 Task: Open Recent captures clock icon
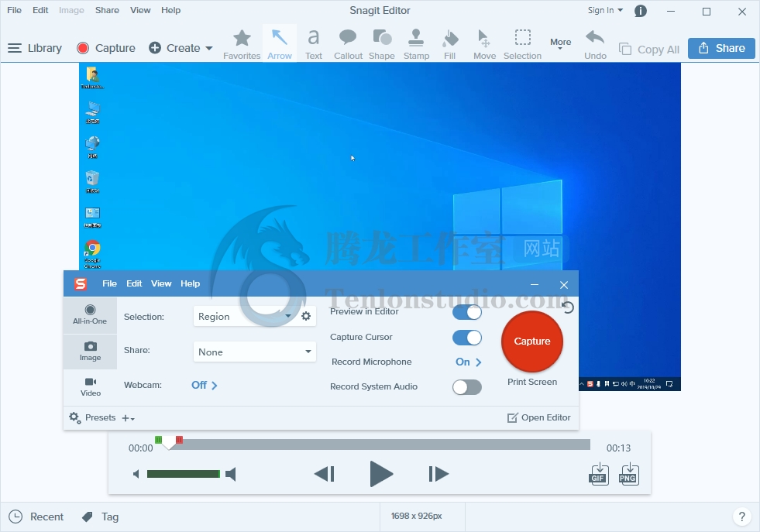point(15,517)
